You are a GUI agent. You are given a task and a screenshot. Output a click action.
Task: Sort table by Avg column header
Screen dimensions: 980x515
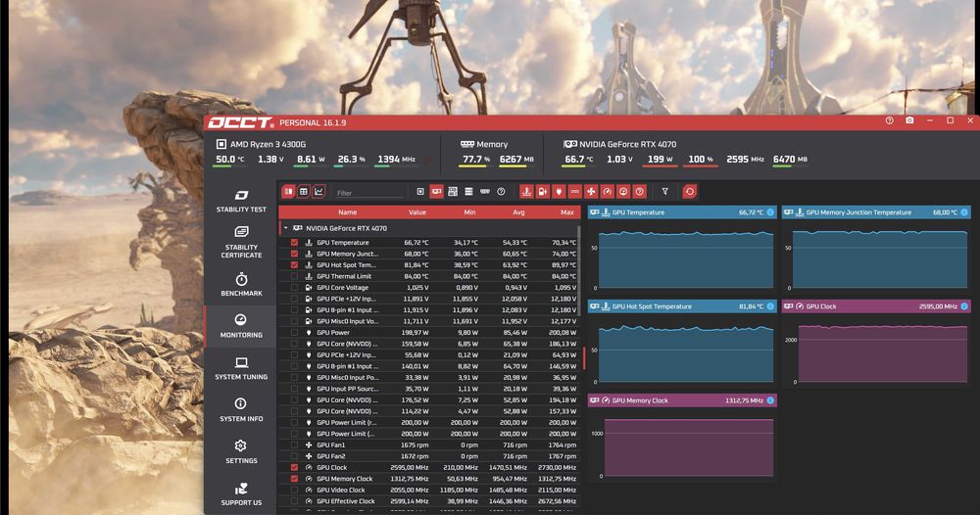pos(518,212)
